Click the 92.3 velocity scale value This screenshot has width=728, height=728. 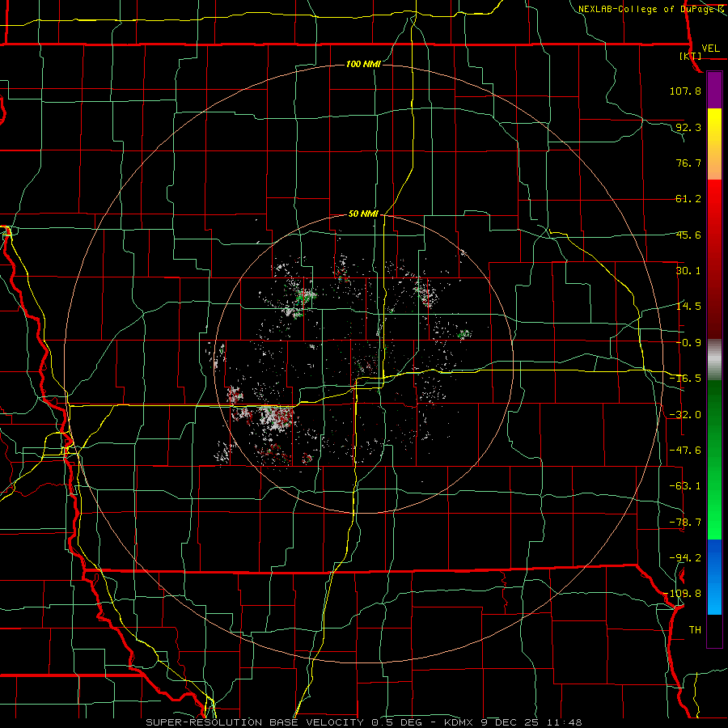[688, 127]
